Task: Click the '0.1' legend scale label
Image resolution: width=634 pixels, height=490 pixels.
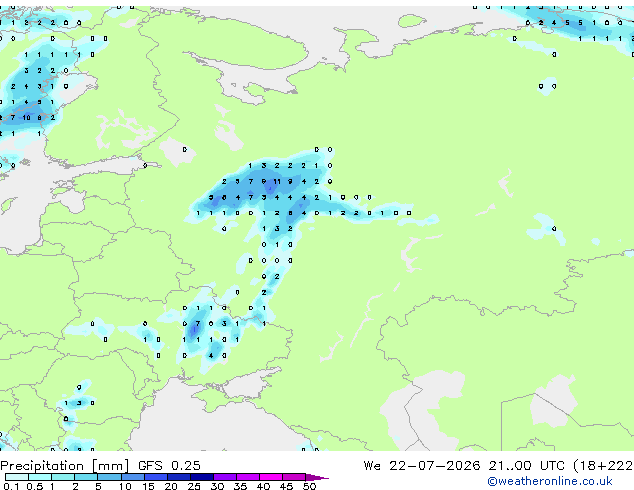Action: pos(12,486)
